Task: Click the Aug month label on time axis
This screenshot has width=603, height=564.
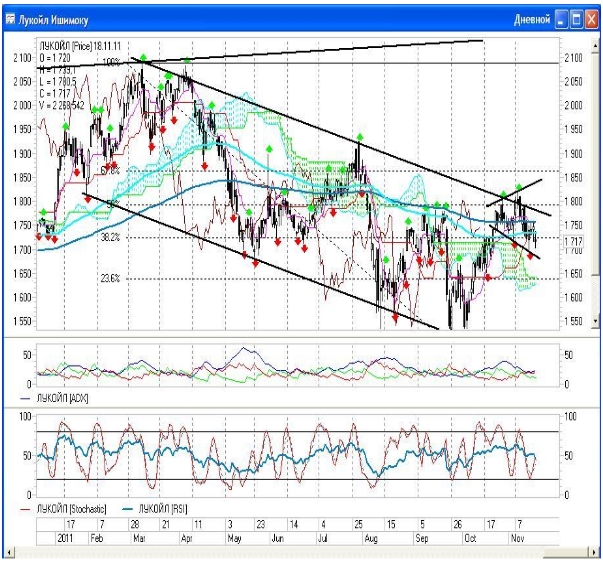Action: click(371, 538)
